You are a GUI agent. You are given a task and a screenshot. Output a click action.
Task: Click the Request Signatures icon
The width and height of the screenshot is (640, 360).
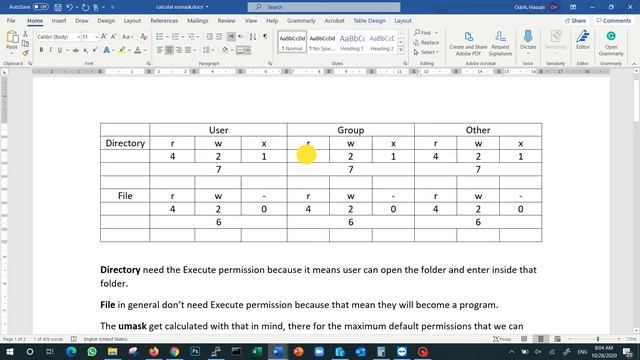pyautogui.click(x=500, y=44)
